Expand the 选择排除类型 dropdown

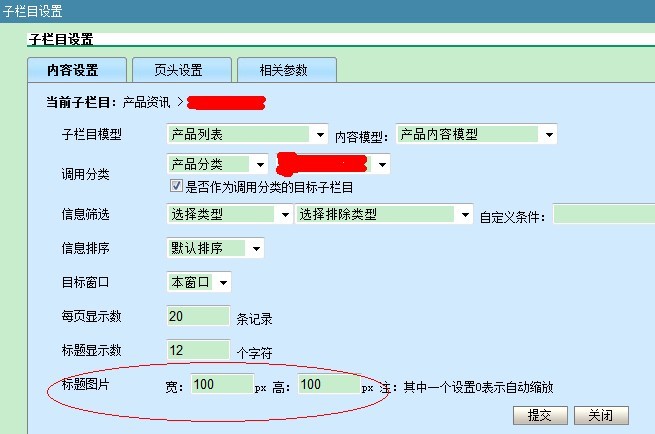[x=384, y=214]
